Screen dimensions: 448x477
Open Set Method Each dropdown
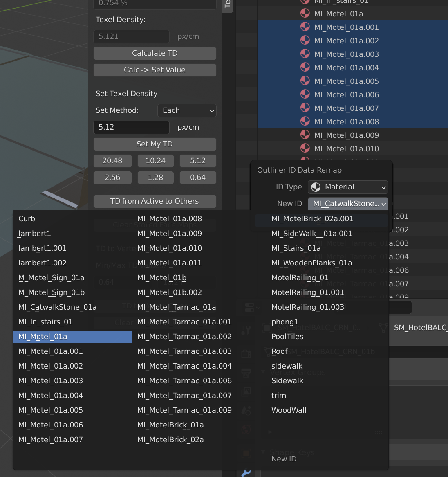coord(187,110)
